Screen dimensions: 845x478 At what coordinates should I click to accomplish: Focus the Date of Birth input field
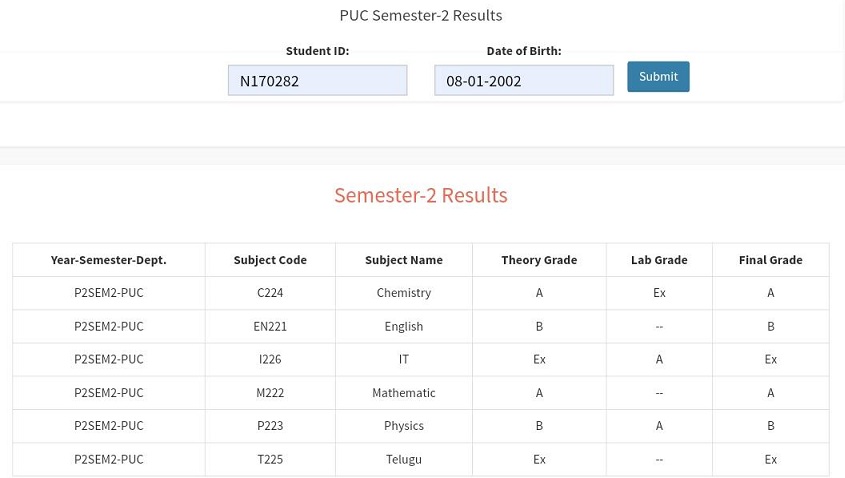[x=524, y=80]
